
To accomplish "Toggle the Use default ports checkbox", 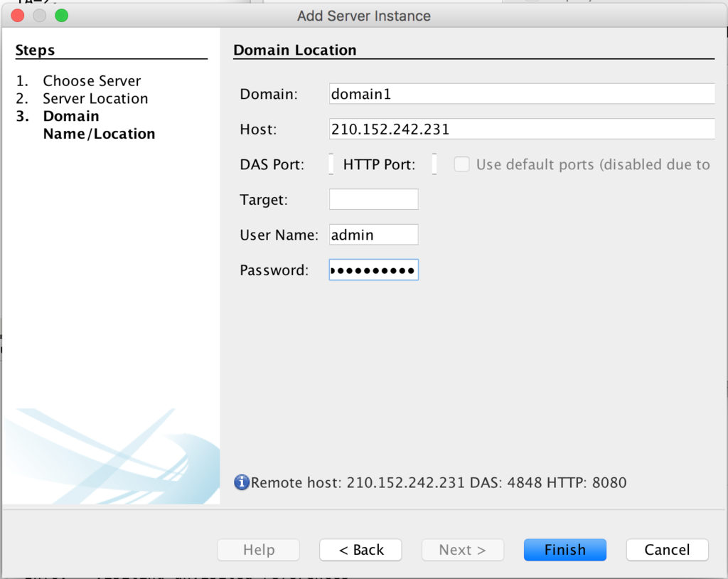I will [x=461, y=164].
